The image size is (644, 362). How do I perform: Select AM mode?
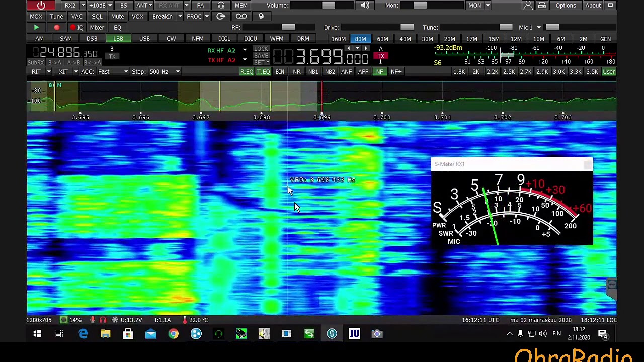tap(39, 39)
